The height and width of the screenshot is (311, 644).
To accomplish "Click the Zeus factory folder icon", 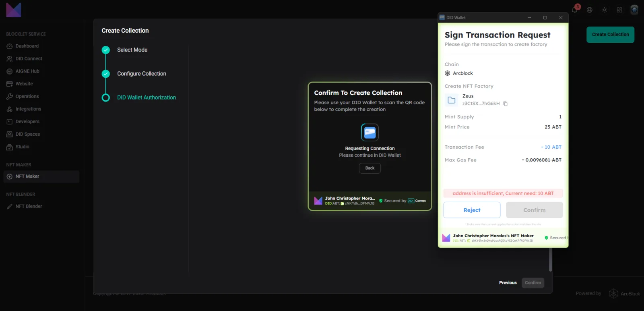I will tap(452, 100).
